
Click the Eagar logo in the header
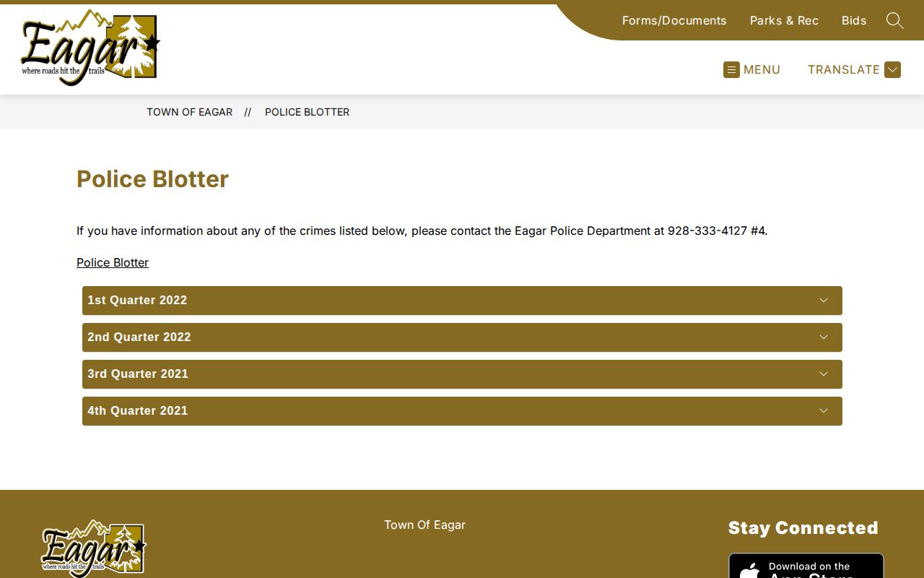(90, 48)
